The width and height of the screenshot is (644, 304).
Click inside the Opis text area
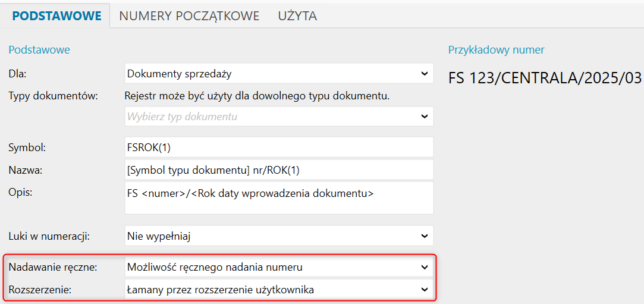(279, 198)
